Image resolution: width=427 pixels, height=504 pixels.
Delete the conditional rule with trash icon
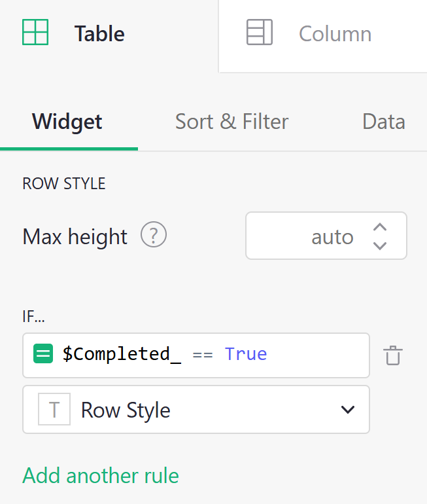tap(393, 355)
